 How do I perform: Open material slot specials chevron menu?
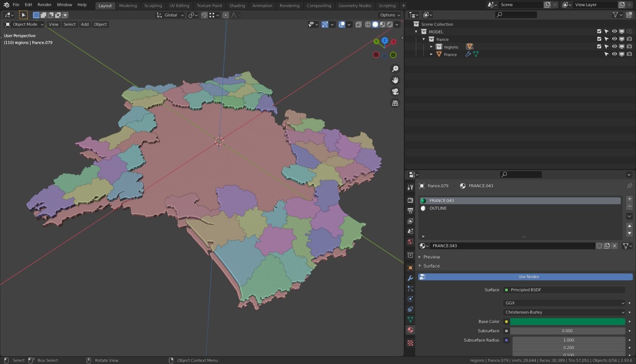(629, 216)
